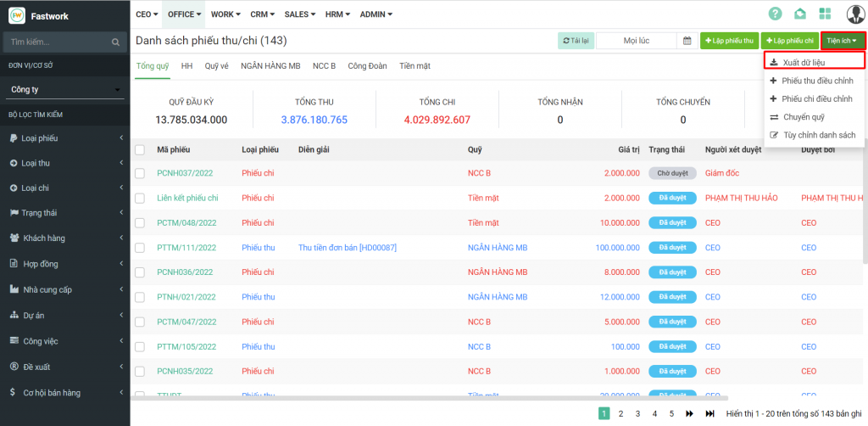Screen dimensions: 868x426
Task: Click the Lập phiếu thu button
Action: pyautogui.click(x=729, y=41)
